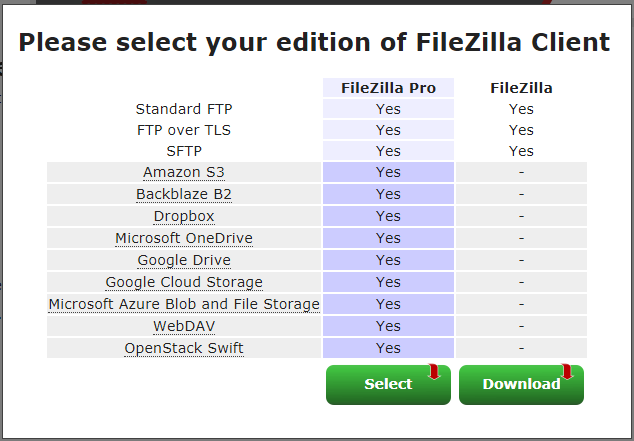634x441 pixels.
Task: Click the SFTP row label
Action: click(x=184, y=151)
